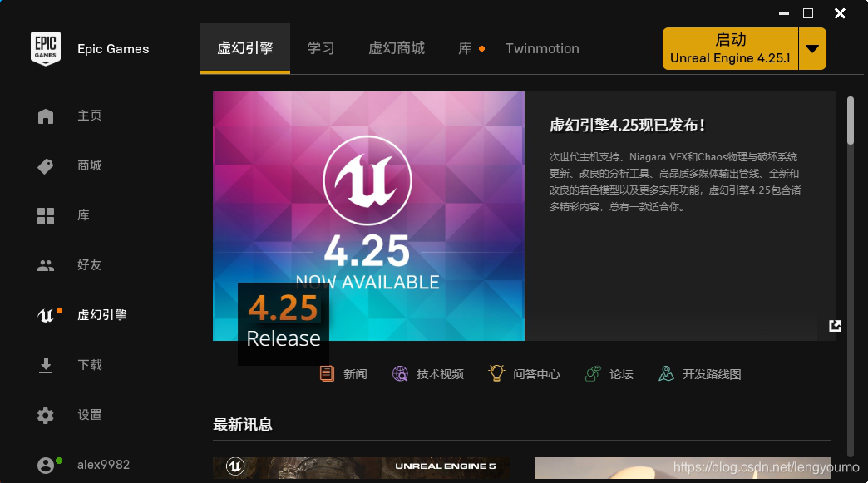
Task: Expand the engine version dropdown arrow
Action: [812, 48]
